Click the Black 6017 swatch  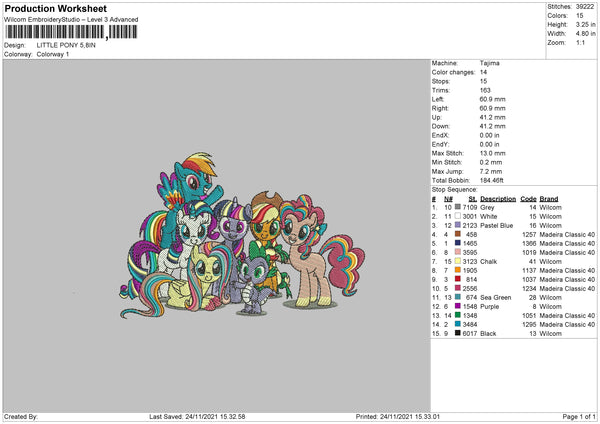coord(458,333)
